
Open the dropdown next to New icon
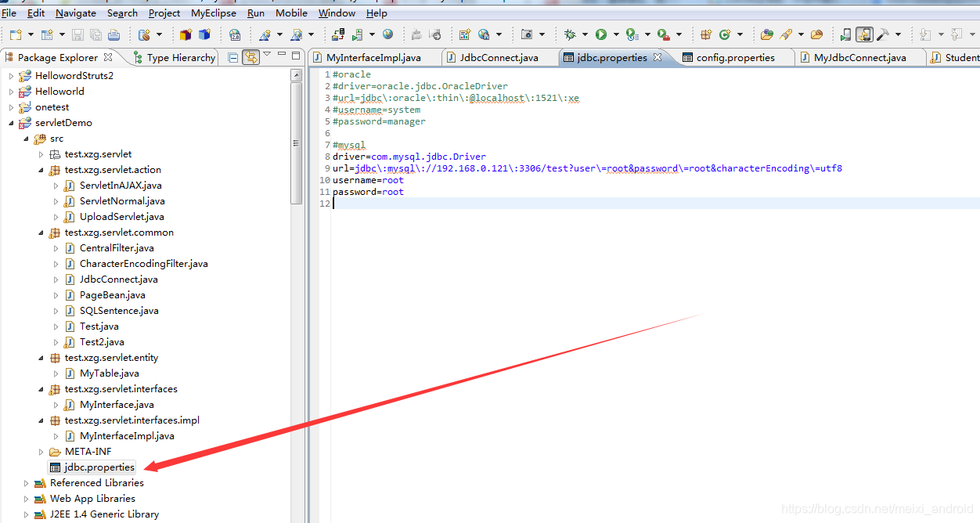coord(31,34)
